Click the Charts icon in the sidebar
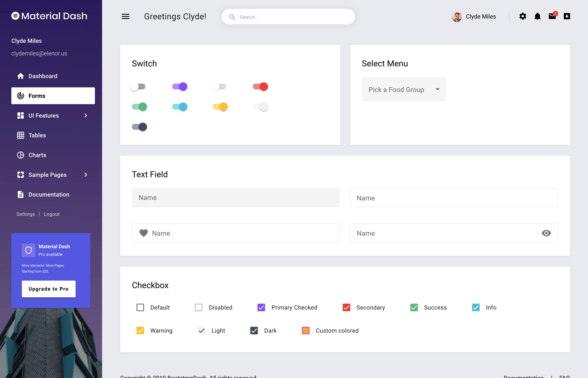The width and height of the screenshot is (588, 378). (x=21, y=155)
